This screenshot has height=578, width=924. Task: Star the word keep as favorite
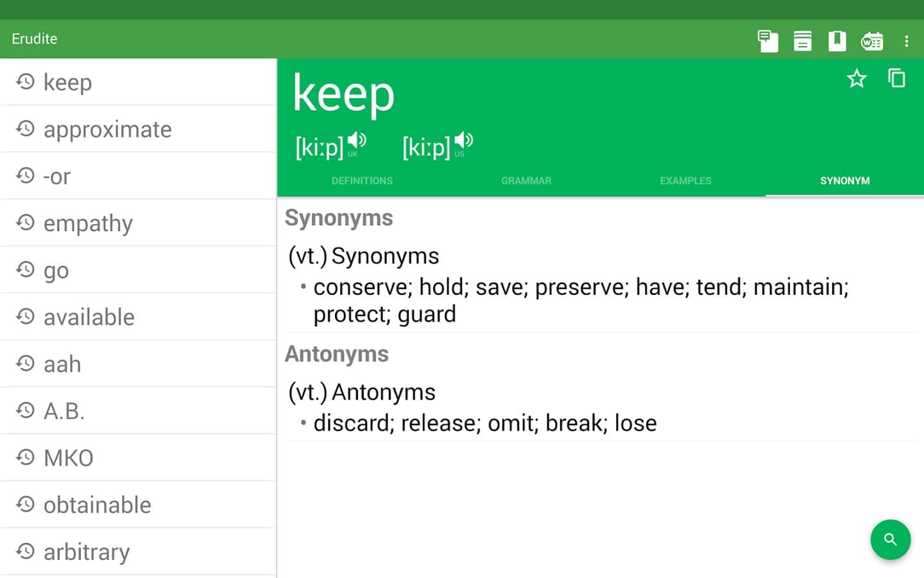857,79
